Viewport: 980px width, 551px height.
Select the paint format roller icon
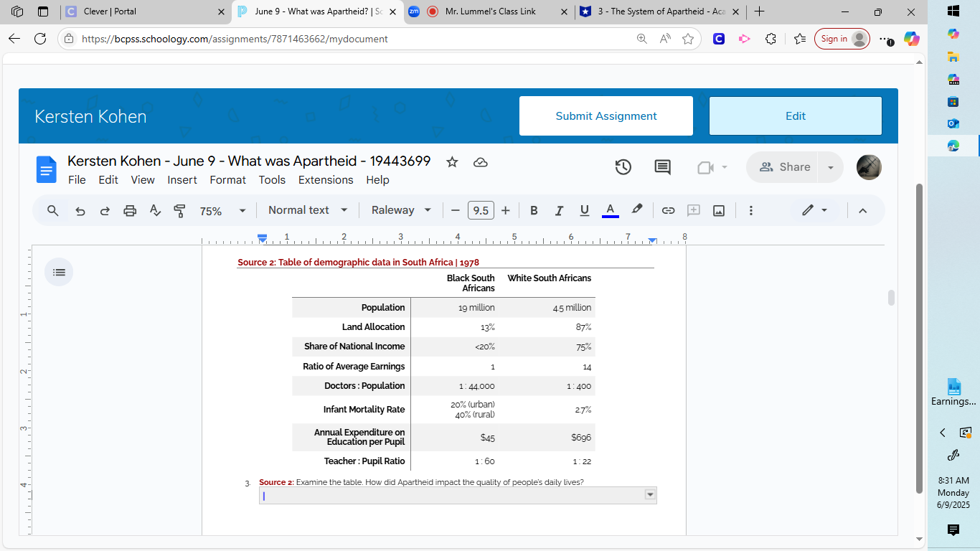tap(179, 210)
